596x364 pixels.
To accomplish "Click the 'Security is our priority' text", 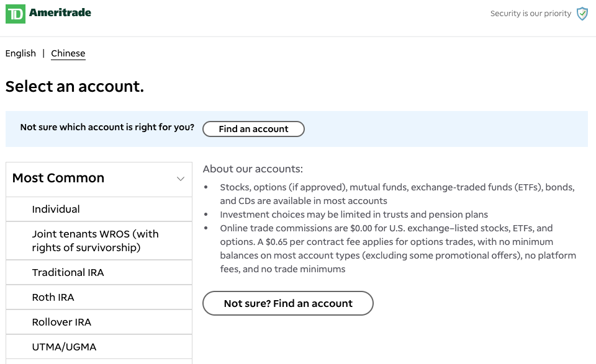I will click(530, 14).
